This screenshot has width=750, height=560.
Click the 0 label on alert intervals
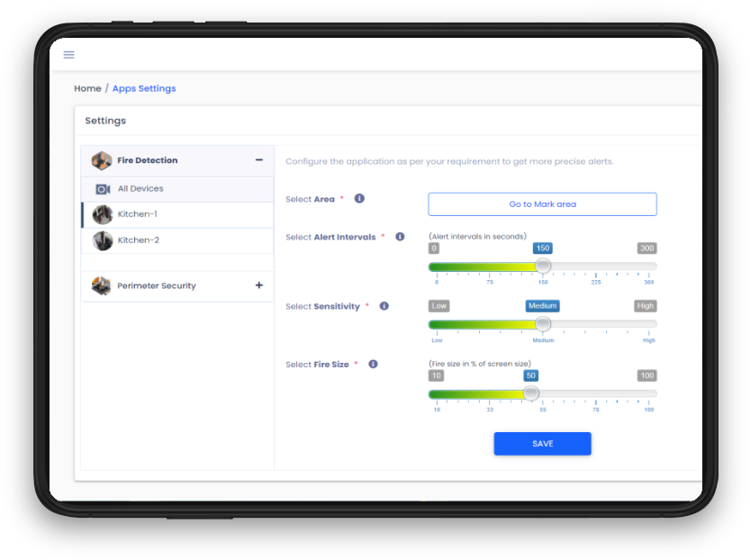434,248
